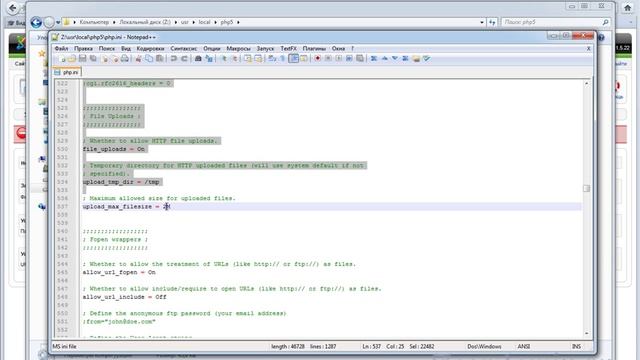Viewport: 640px width, 360px height.
Task: Open the Макросы menu
Action: pyautogui.click(x=238, y=49)
